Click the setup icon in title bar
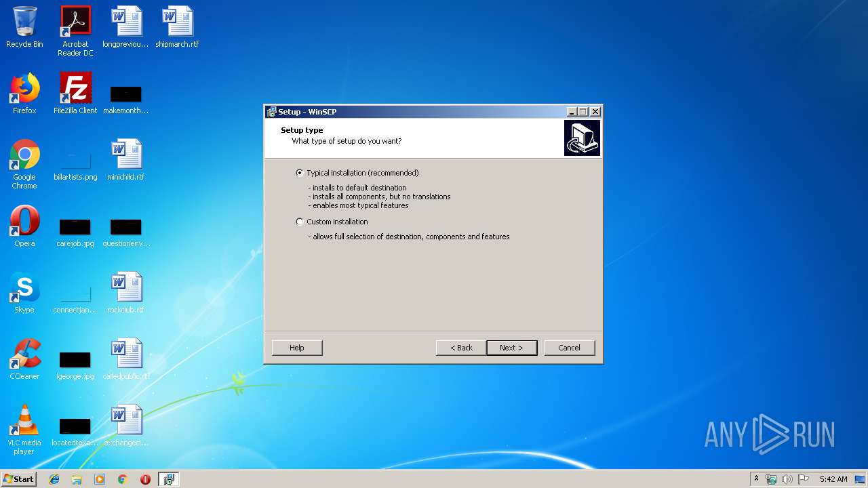Image resolution: width=868 pixels, height=488 pixels. pyautogui.click(x=271, y=112)
